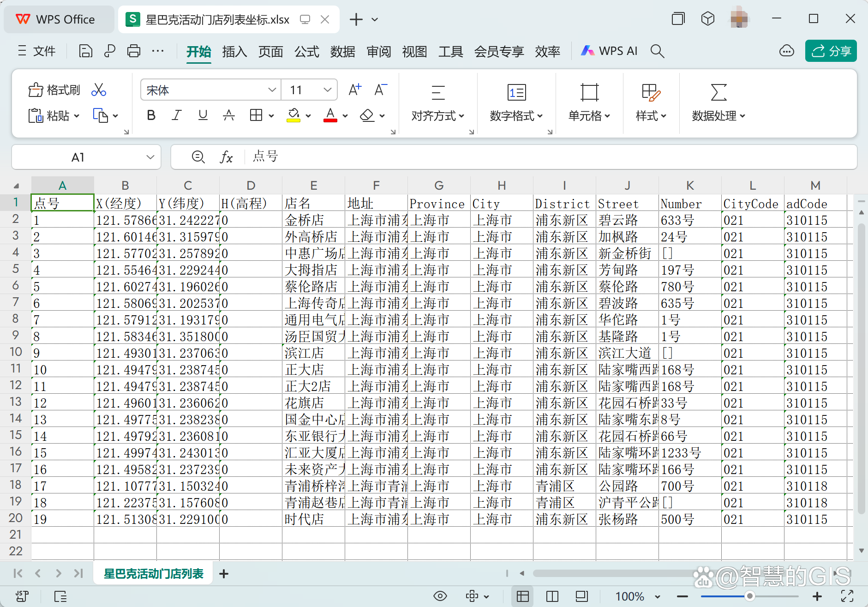Toggle Strikethrough formatting
868x607 pixels.
click(229, 115)
